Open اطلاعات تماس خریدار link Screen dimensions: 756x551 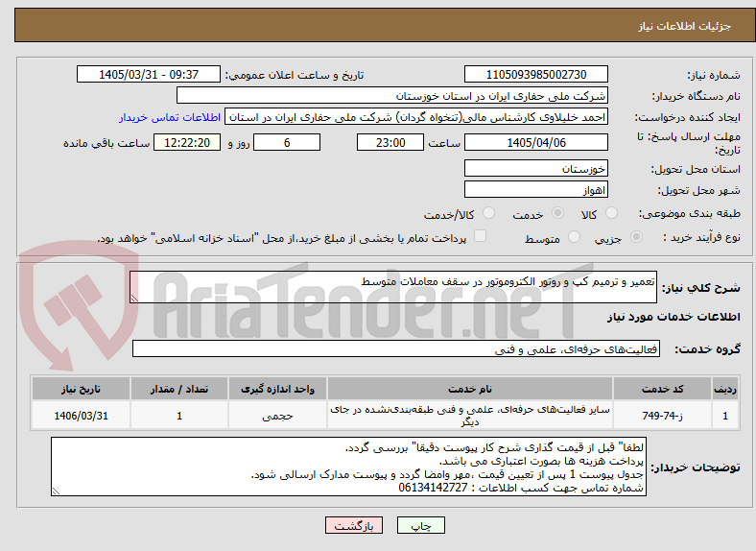170,117
